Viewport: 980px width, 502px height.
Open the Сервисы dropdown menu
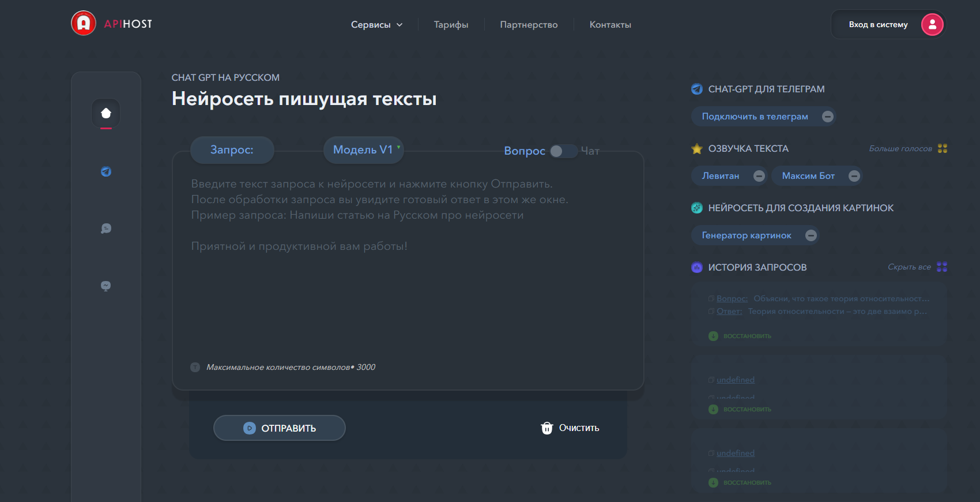[x=376, y=25]
